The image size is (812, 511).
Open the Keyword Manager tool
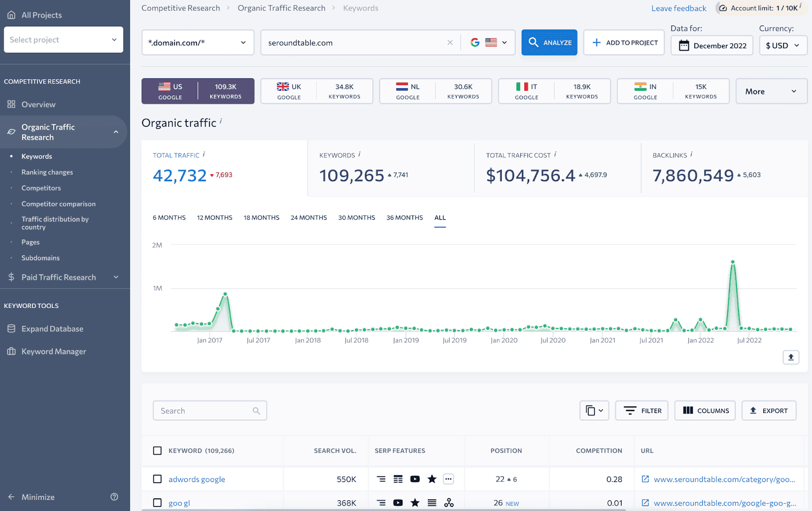pyautogui.click(x=53, y=351)
